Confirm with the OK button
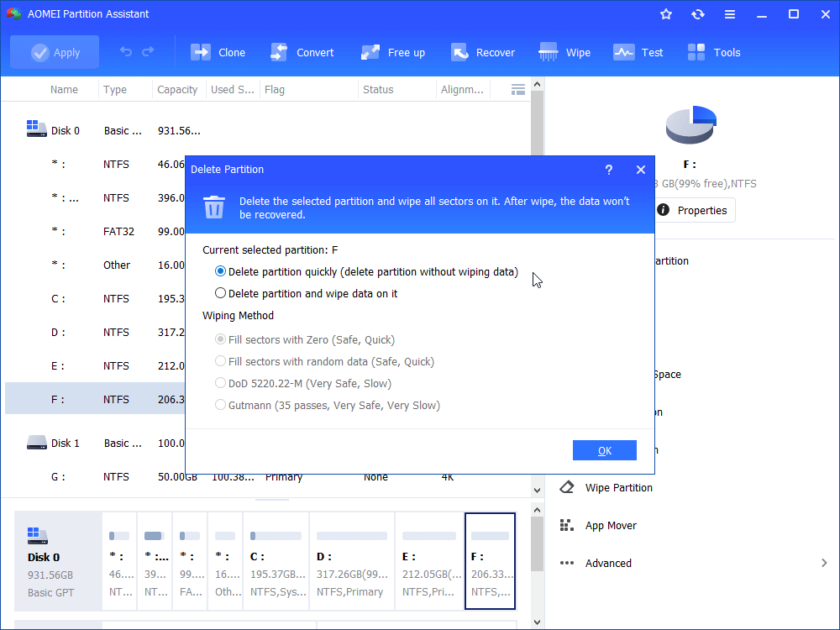Screen dimensions: 840x630 tap(604, 450)
